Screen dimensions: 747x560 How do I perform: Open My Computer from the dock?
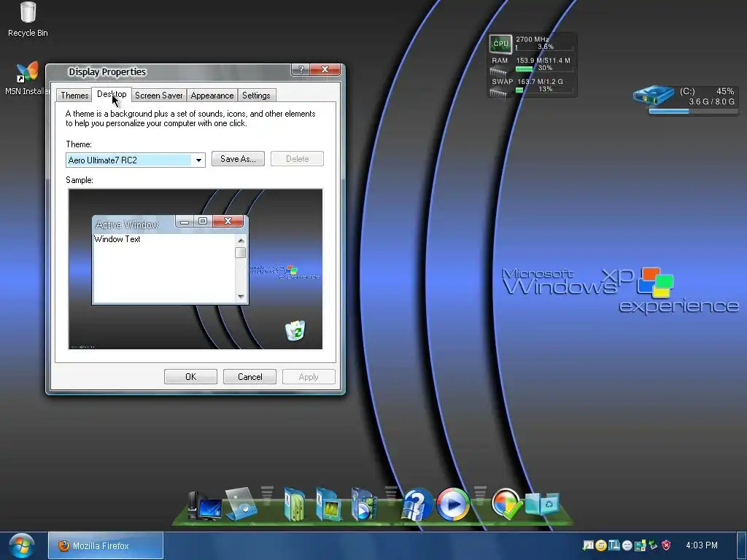(x=204, y=506)
